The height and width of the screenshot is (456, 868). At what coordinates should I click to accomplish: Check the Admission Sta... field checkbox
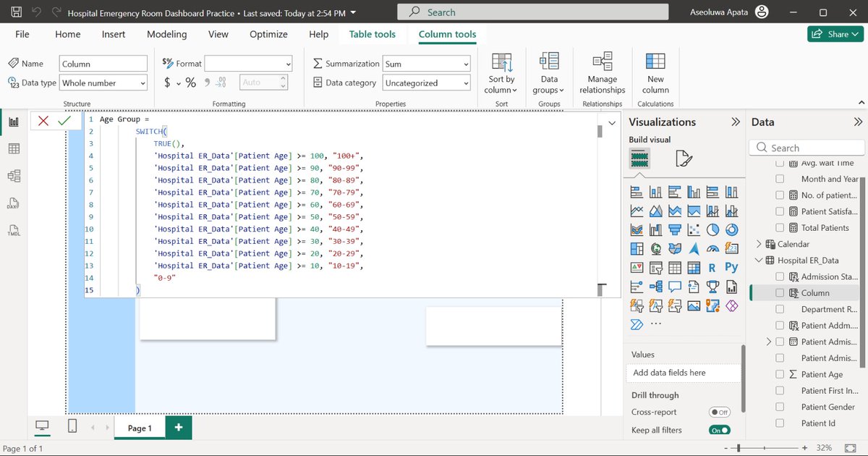coord(780,276)
